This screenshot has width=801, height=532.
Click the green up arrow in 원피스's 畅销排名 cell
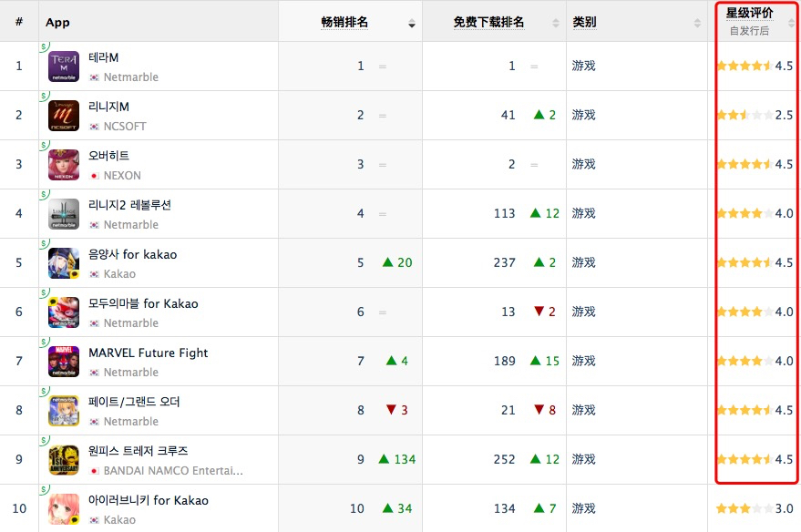[384, 458]
